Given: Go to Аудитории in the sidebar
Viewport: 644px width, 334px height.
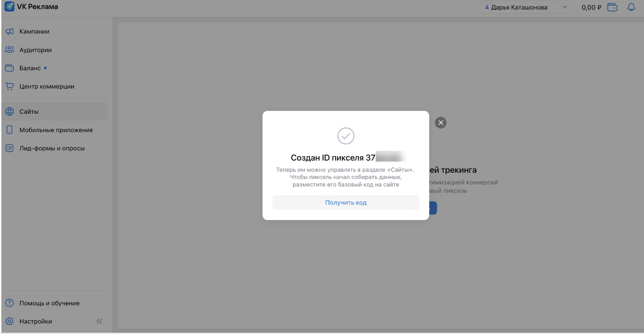Looking at the screenshot, I should 35,50.
